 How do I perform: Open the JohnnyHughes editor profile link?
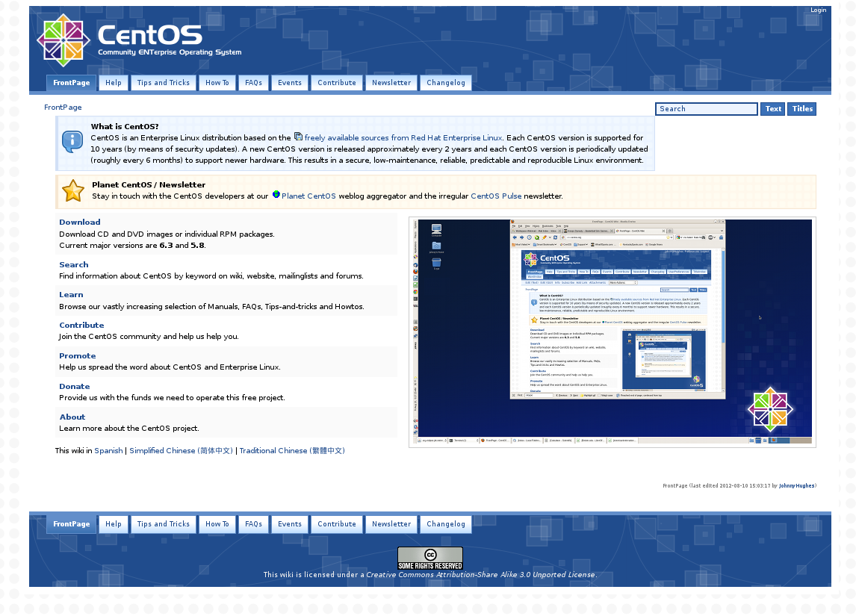(796, 486)
